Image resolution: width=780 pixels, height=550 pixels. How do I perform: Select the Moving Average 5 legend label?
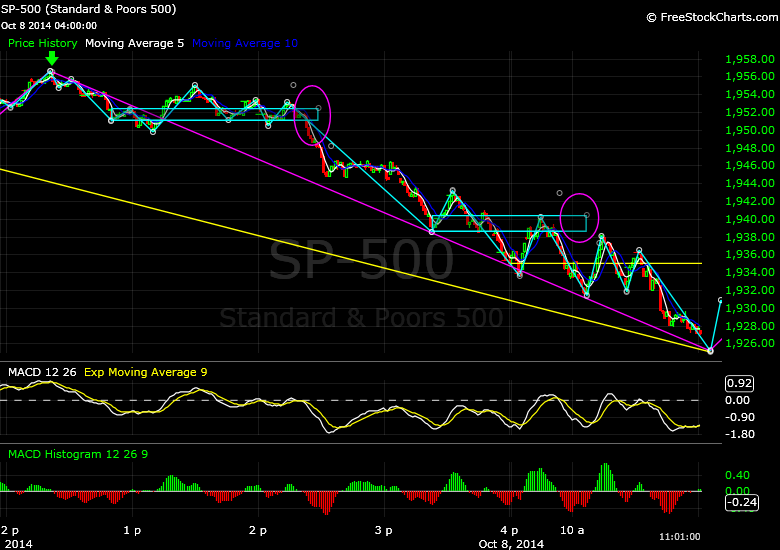pos(134,43)
